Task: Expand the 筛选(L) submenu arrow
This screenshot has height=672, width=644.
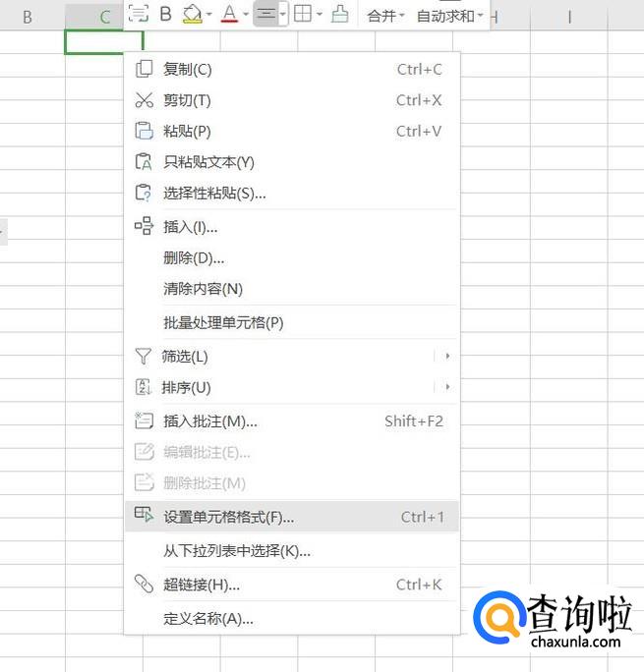Action: (447, 356)
